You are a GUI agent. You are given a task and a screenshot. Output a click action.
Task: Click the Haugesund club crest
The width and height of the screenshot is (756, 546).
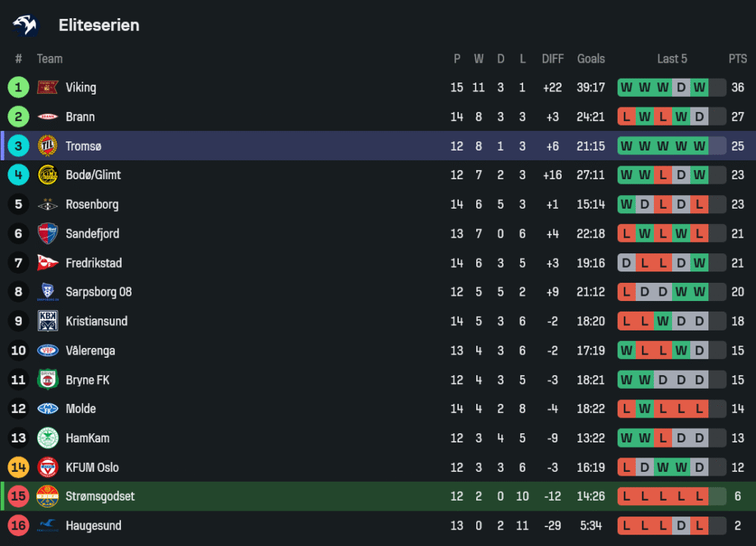tap(48, 526)
